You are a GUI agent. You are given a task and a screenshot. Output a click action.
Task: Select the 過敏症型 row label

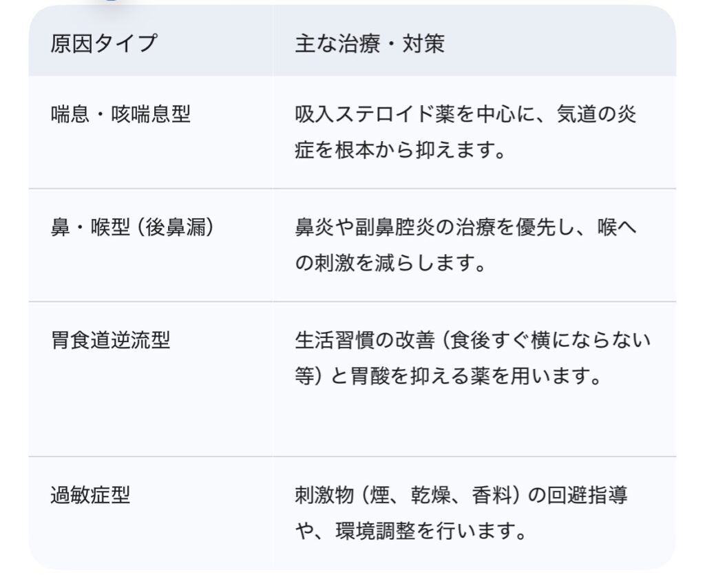[90, 495]
